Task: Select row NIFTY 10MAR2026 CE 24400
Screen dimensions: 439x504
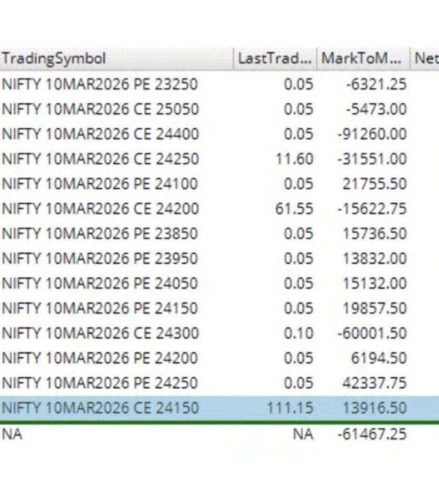Action: pos(219,134)
